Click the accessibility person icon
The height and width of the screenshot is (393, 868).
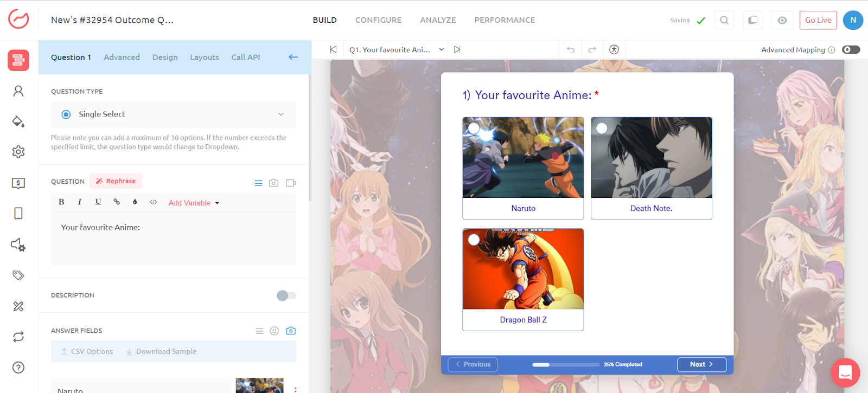point(614,49)
